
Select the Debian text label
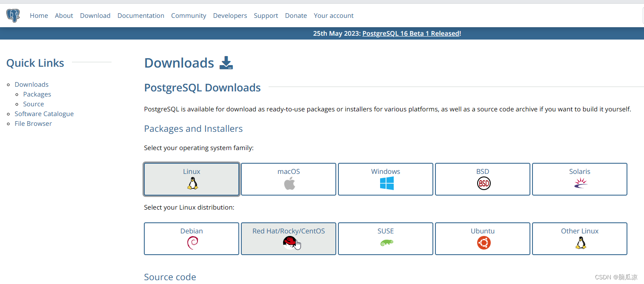(192, 231)
